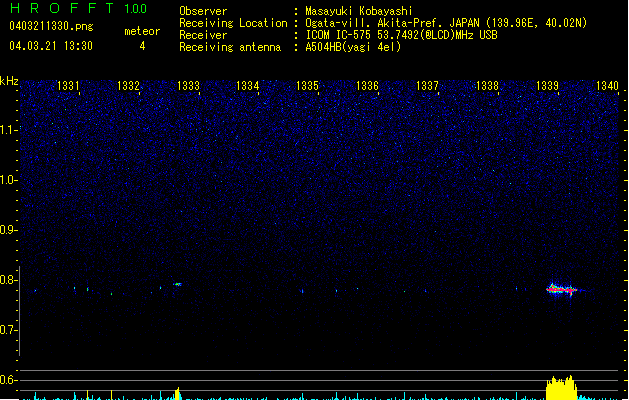This screenshot has width=629, height=400.
Task: Click the 1334 time axis marker
Action: coord(248,86)
